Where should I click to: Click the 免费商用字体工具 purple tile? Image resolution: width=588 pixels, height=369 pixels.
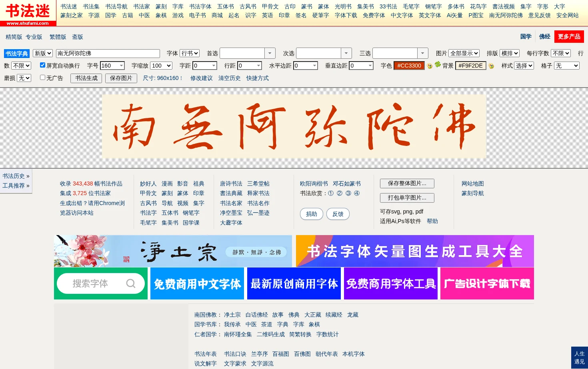coord(391,283)
